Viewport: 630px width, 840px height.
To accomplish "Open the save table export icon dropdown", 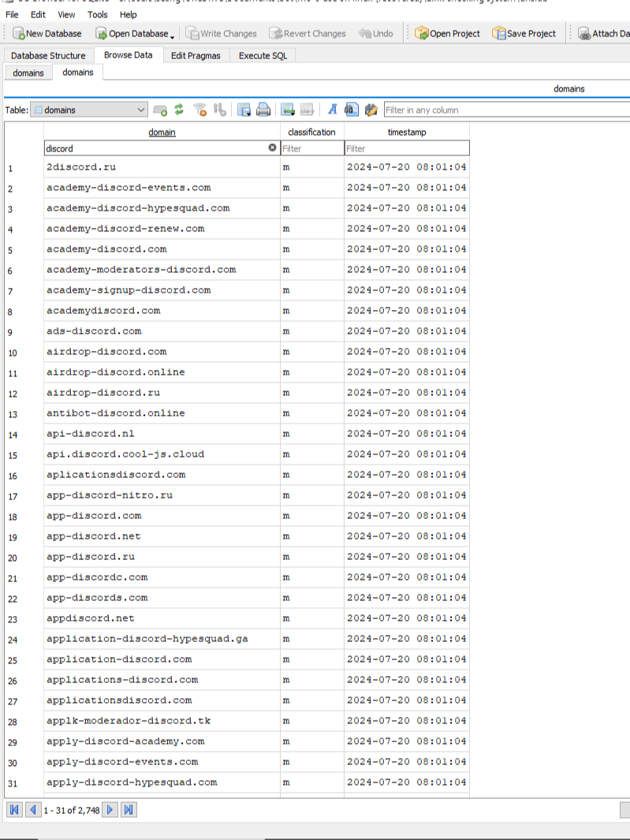I will point(244,110).
